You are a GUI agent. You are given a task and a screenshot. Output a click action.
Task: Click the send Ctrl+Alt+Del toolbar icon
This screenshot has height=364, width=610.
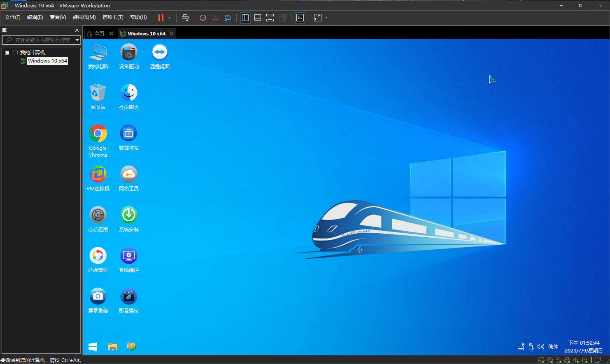[185, 18]
